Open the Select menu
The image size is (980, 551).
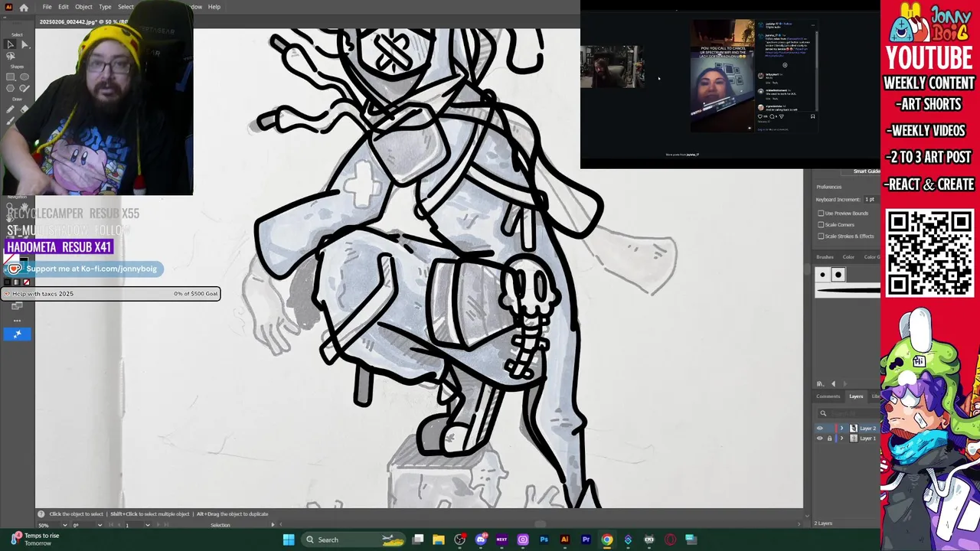click(x=126, y=7)
